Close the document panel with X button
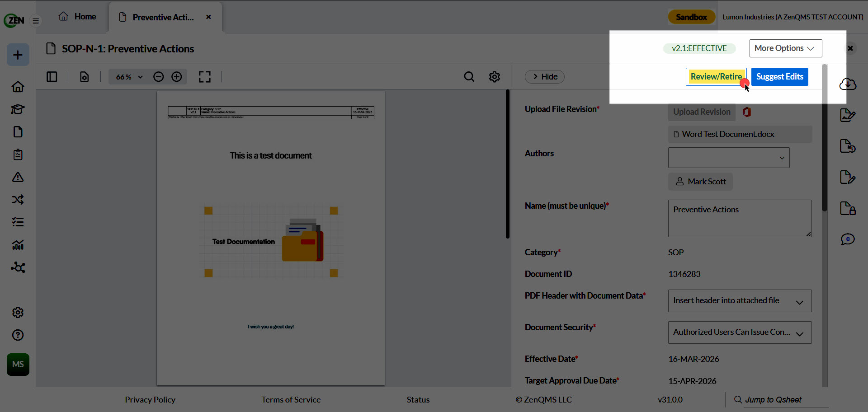 [x=850, y=48]
